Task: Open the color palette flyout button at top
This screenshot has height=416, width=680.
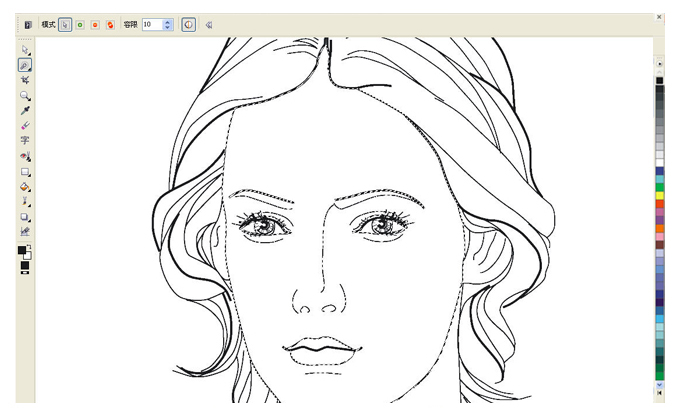Action: coord(660,64)
